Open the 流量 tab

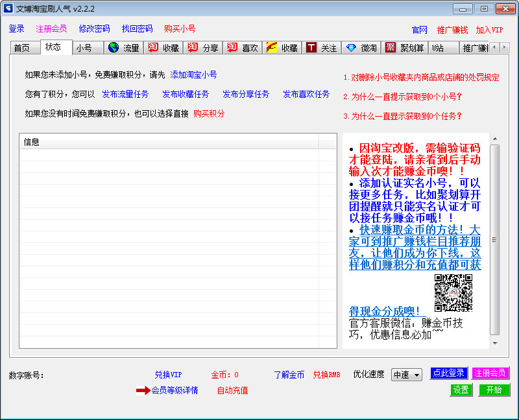coord(124,48)
